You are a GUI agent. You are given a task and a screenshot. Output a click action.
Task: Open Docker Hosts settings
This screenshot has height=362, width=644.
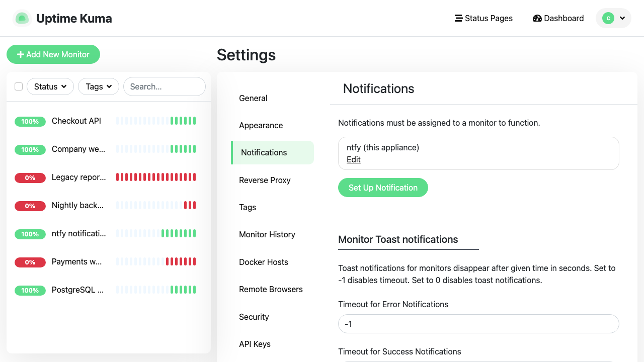(272, 262)
